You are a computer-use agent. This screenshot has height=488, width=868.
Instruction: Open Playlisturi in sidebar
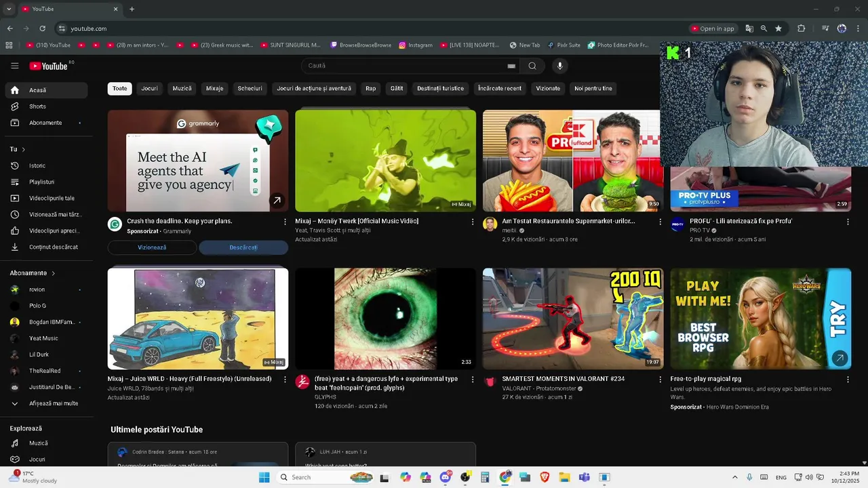click(x=46, y=182)
